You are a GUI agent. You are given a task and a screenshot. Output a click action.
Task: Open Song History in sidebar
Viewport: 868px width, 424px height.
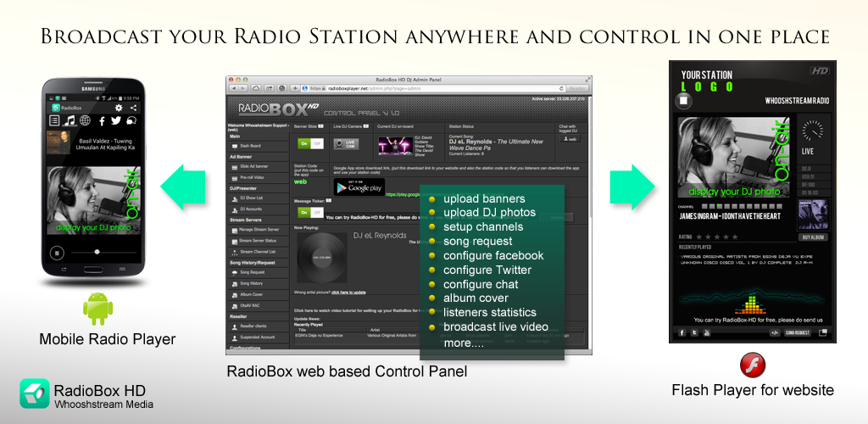259,283
